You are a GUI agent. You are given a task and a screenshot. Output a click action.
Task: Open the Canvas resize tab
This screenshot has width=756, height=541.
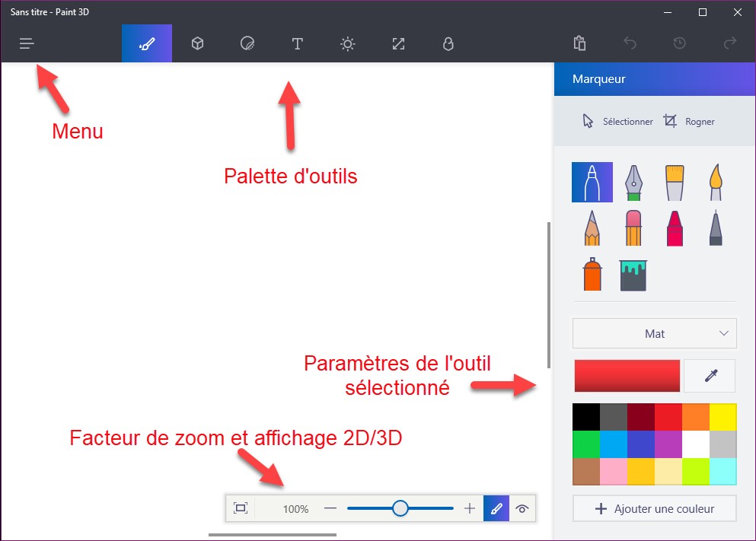[398, 44]
